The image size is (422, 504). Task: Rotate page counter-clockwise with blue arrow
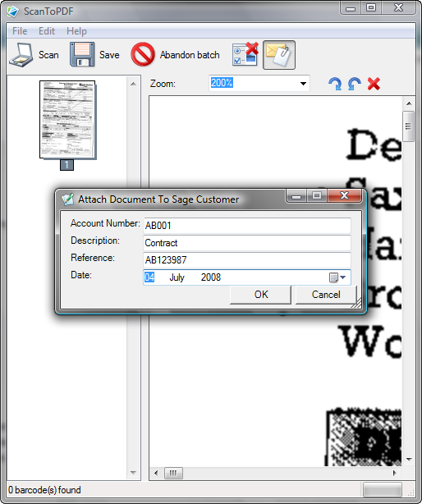(354, 84)
